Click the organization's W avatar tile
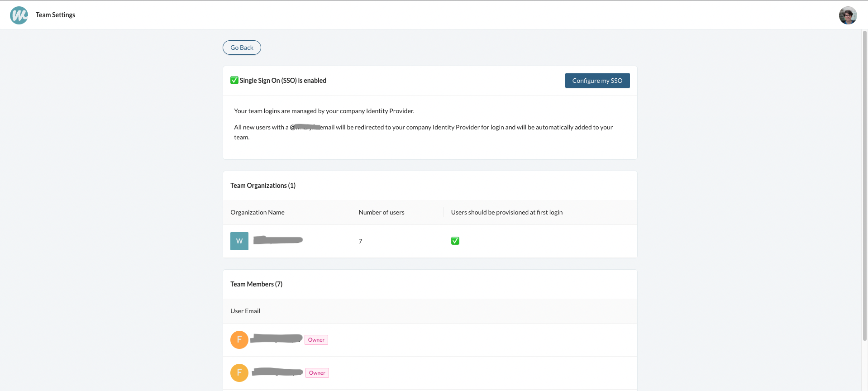The image size is (868, 391). click(x=239, y=241)
